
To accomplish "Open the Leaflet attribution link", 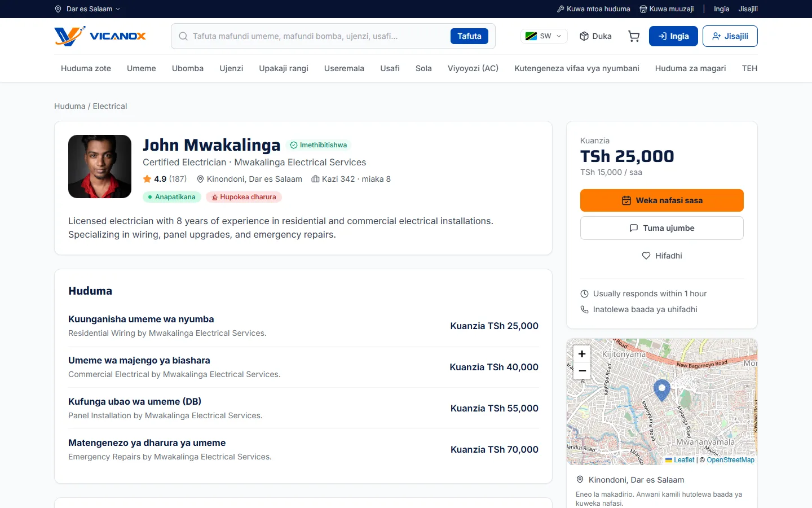I will coord(680,460).
